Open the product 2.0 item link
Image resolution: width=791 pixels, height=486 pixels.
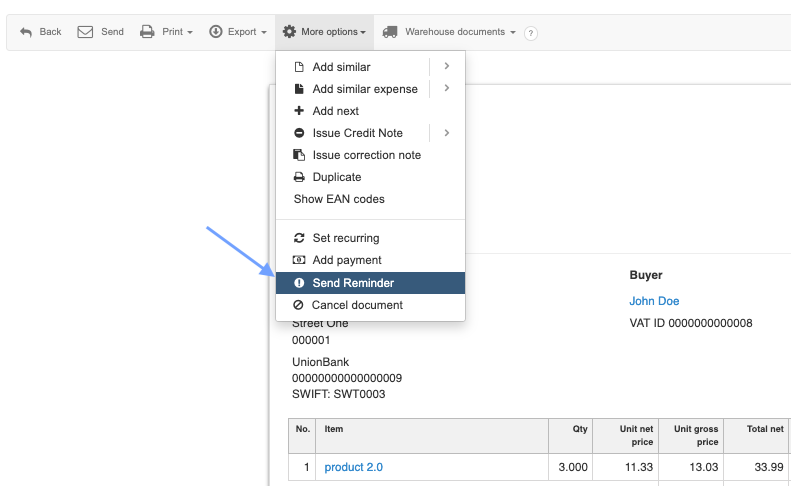click(x=353, y=467)
